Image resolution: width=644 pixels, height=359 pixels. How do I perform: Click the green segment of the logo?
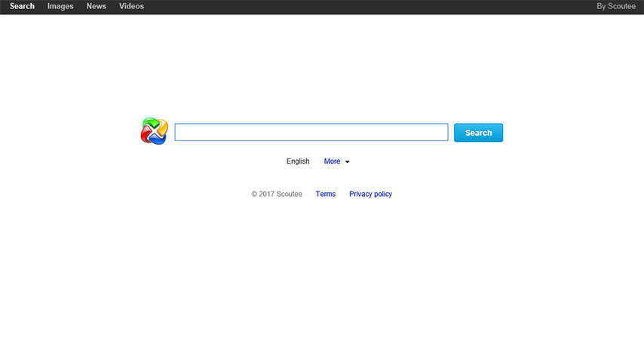click(x=149, y=123)
